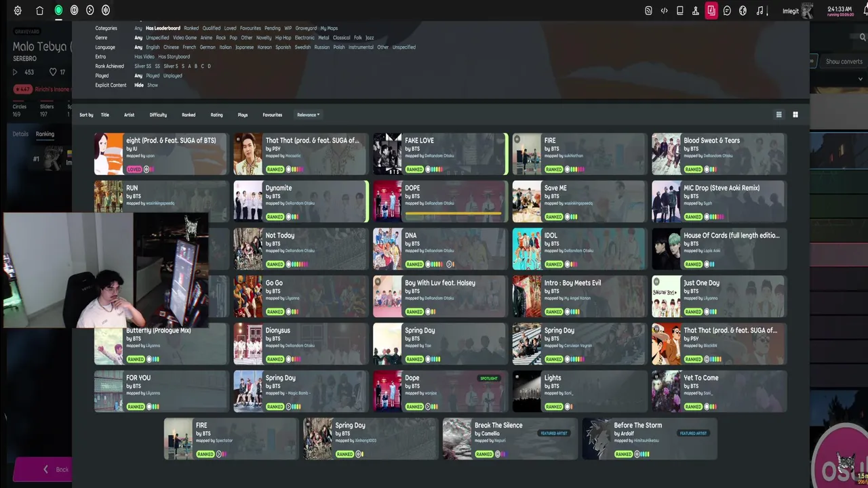Filter categories by Graveyard

(x=306, y=28)
